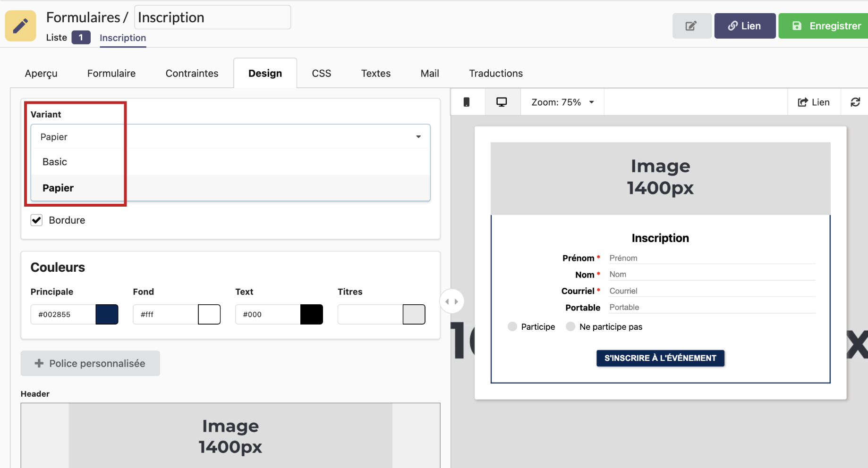
Task: Click the refresh preview icon
Action: click(855, 102)
